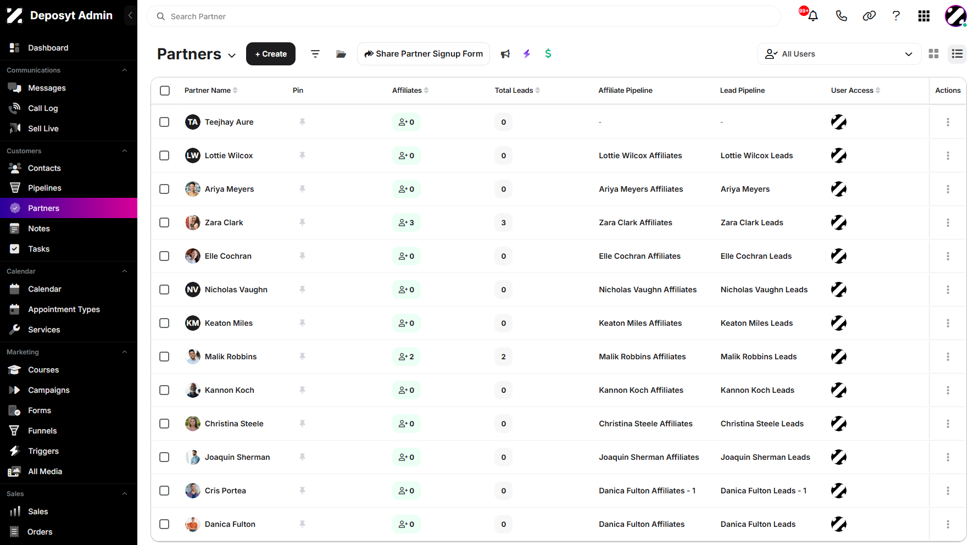This screenshot has height=545, width=980.
Task: Click the Search Partner field
Action: coord(464,16)
